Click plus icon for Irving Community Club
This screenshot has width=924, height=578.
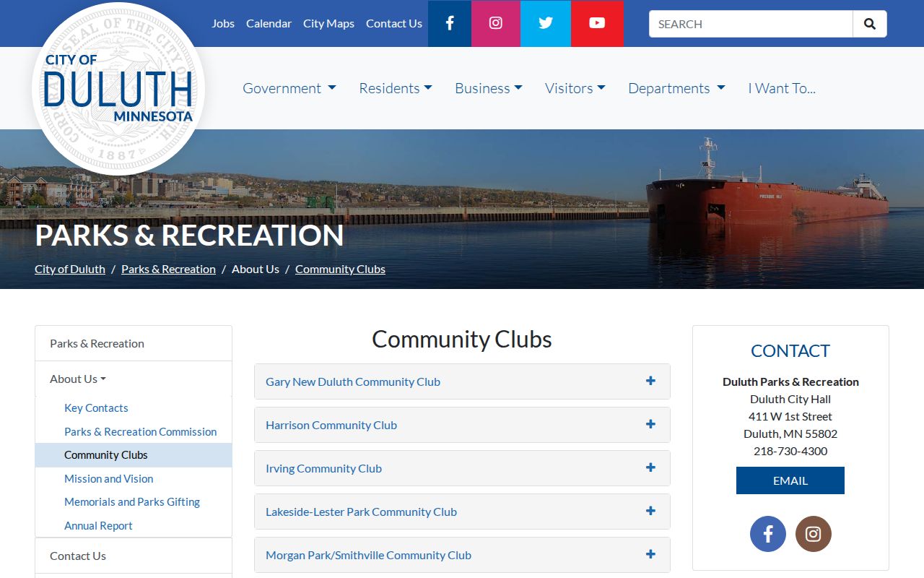pyautogui.click(x=650, y=467)
